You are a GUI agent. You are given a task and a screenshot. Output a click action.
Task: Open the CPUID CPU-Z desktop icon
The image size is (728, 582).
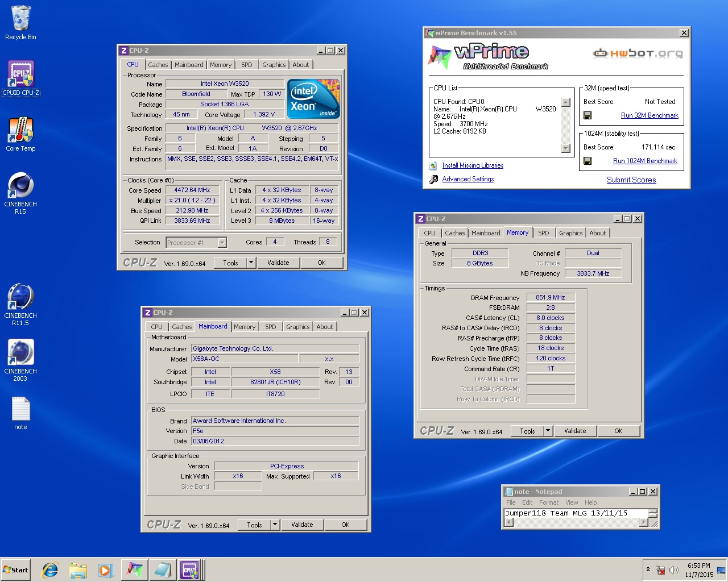20,78
